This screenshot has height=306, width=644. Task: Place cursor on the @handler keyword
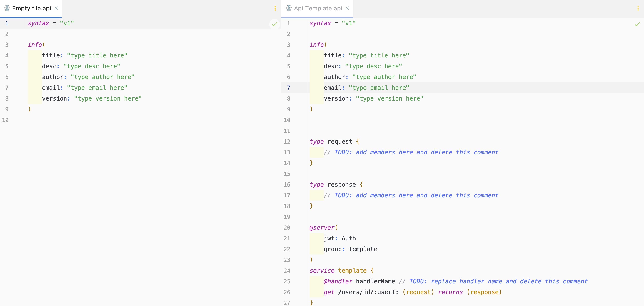(338, 282)
